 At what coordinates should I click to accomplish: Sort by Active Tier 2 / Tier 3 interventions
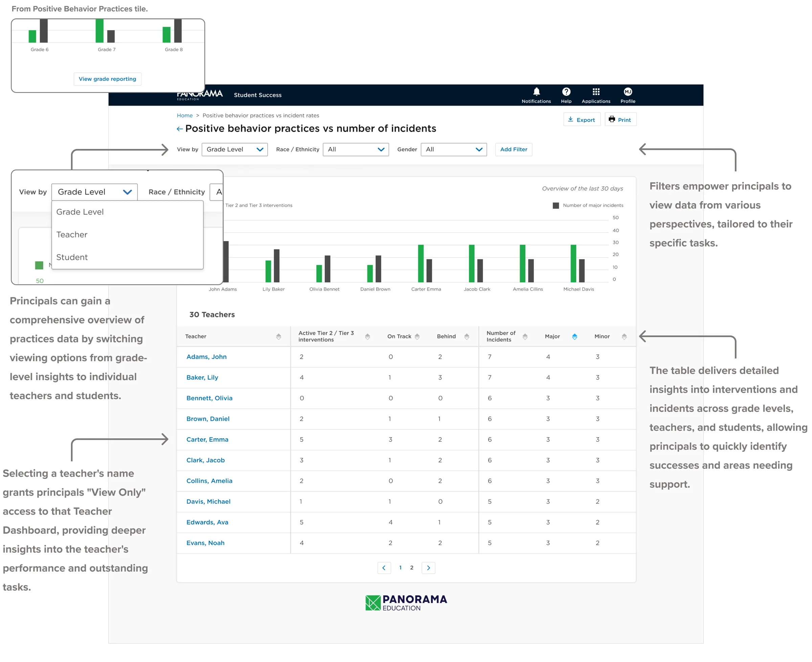(x=367, y=336)
